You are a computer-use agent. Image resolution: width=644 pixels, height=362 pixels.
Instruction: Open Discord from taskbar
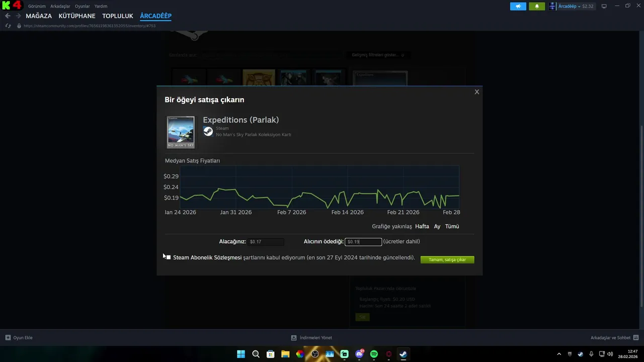(x=359, y=354)
